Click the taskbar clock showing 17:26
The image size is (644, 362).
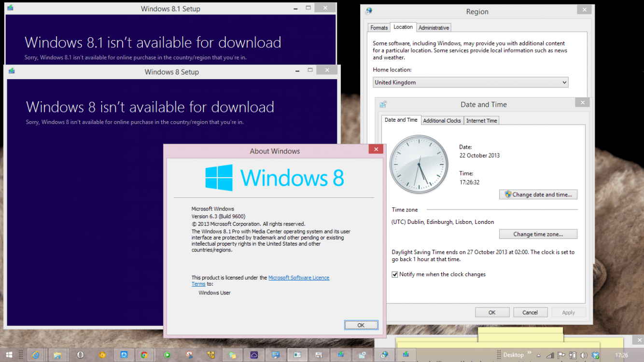[622, 355]
